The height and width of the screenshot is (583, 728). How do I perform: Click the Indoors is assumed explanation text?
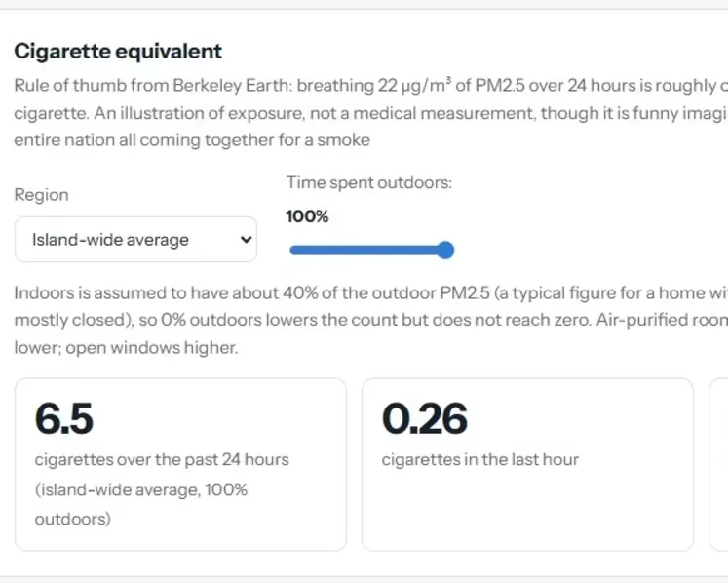pyautogui.click(x=371, y=320)
